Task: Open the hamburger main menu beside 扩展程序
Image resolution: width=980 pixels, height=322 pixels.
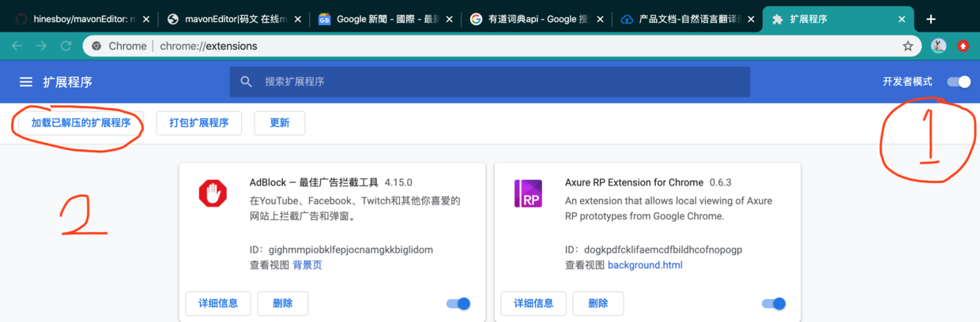Action: point(26,82)
